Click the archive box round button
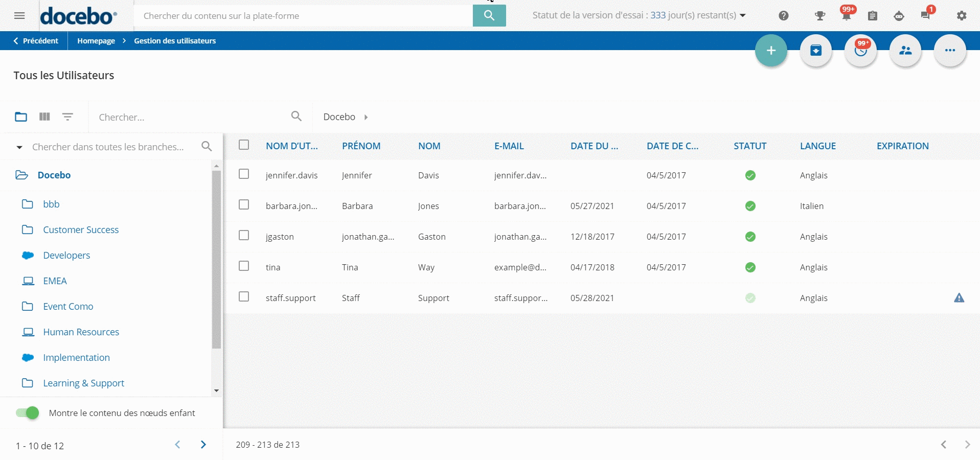This screenshot has width=980, height=460. 816,50
